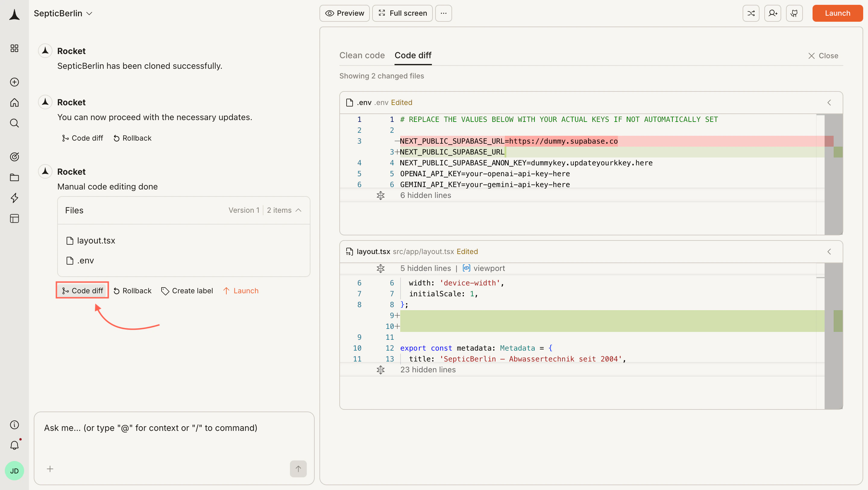Expand the 6 hidden lines in .env diff
Screen dimensions: 868x490
pyautogui.click(x=380, y=195)
